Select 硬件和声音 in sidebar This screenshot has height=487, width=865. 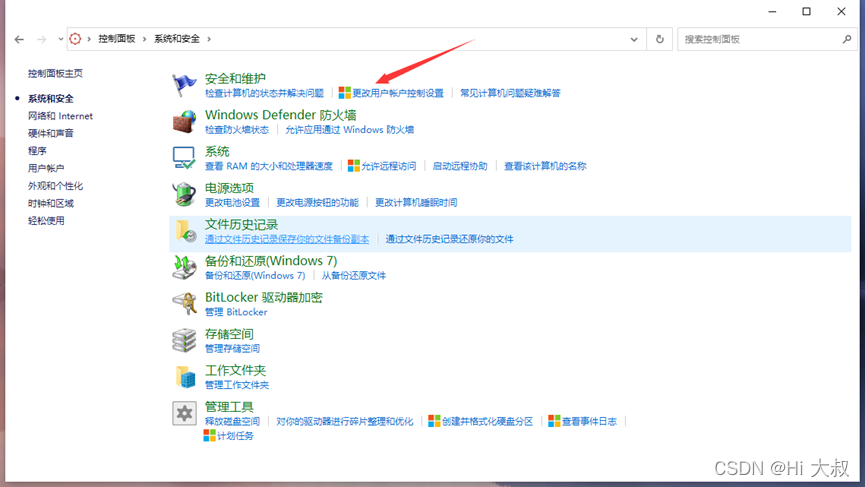pos(51,133)
